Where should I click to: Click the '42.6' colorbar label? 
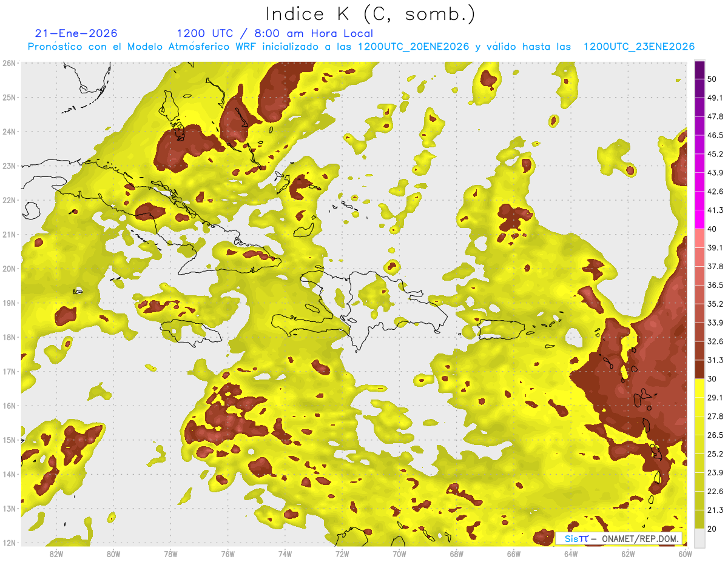click(x=716, y=192)
